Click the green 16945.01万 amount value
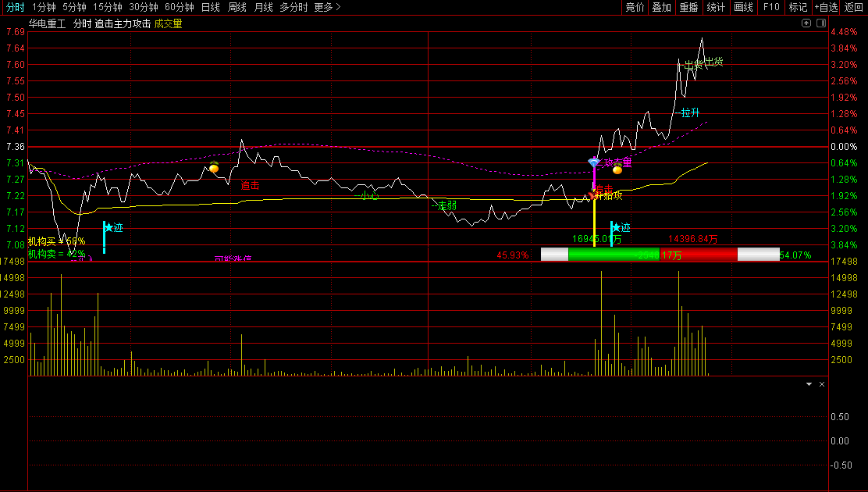 click(596, 239)
